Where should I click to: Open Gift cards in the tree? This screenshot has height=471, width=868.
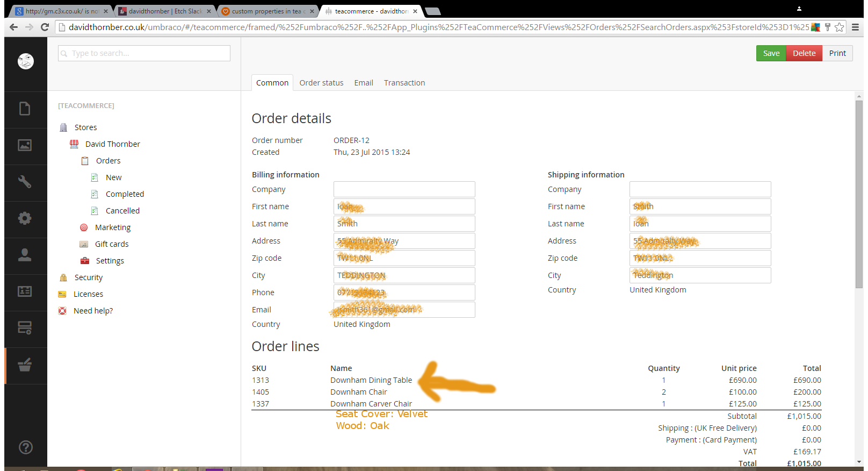112,244
